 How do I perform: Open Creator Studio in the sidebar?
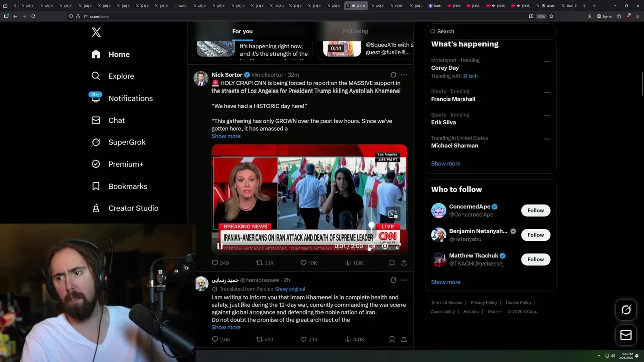[x=125, y=208]
